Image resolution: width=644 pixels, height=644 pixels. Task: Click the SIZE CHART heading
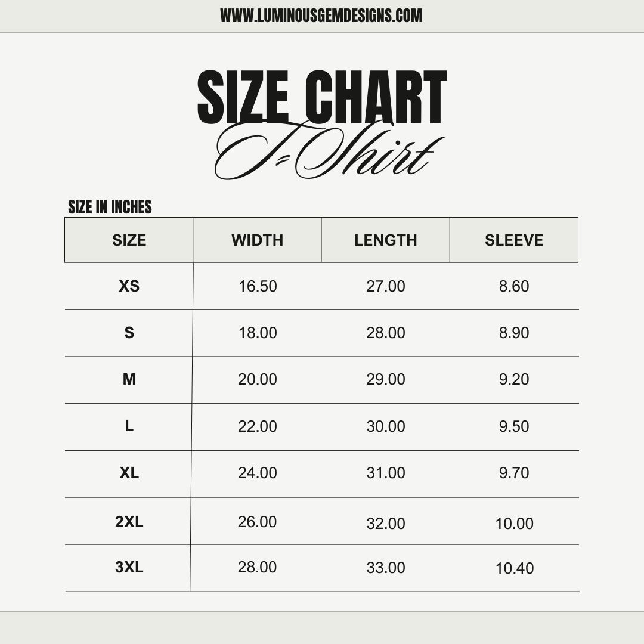322,97
